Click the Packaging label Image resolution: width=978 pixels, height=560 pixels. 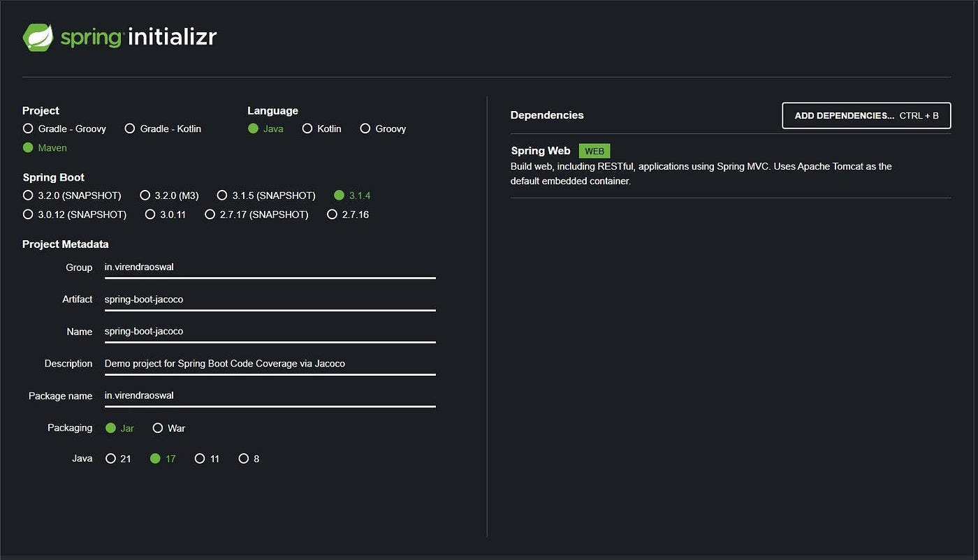click(x=70, y=428)
